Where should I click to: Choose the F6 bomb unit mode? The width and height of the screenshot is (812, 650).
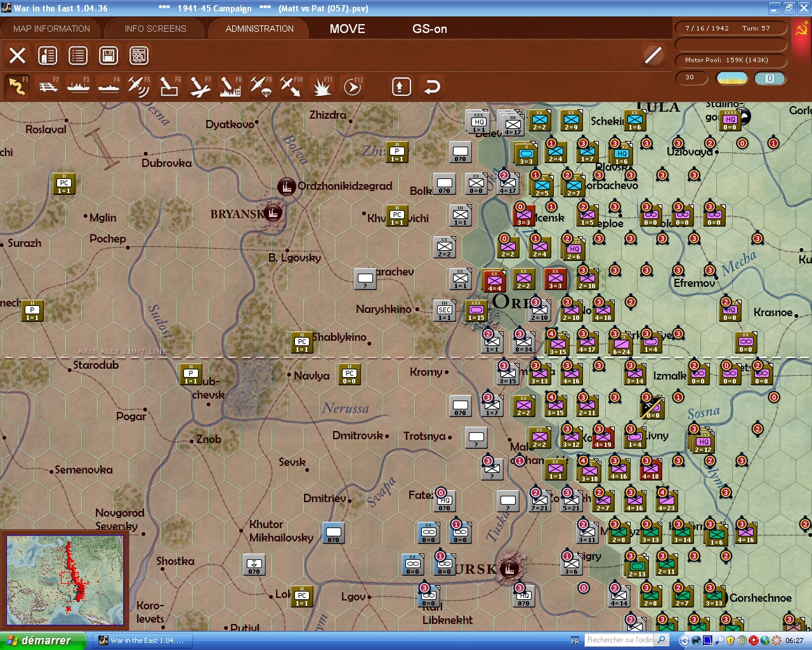pyautogui.click(x=169, y=86)
